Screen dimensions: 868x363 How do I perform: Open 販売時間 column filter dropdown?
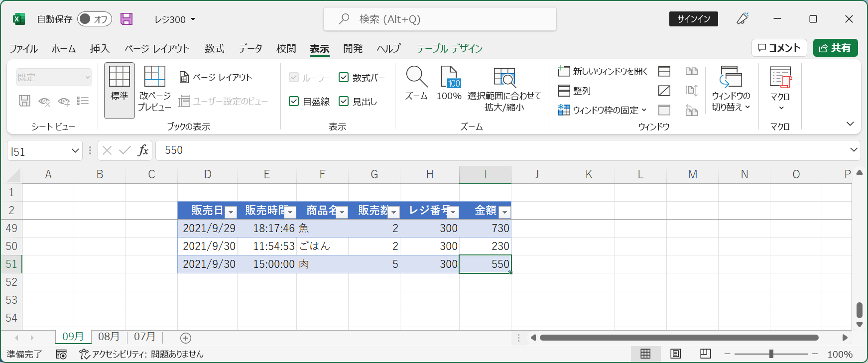point(290,213)
